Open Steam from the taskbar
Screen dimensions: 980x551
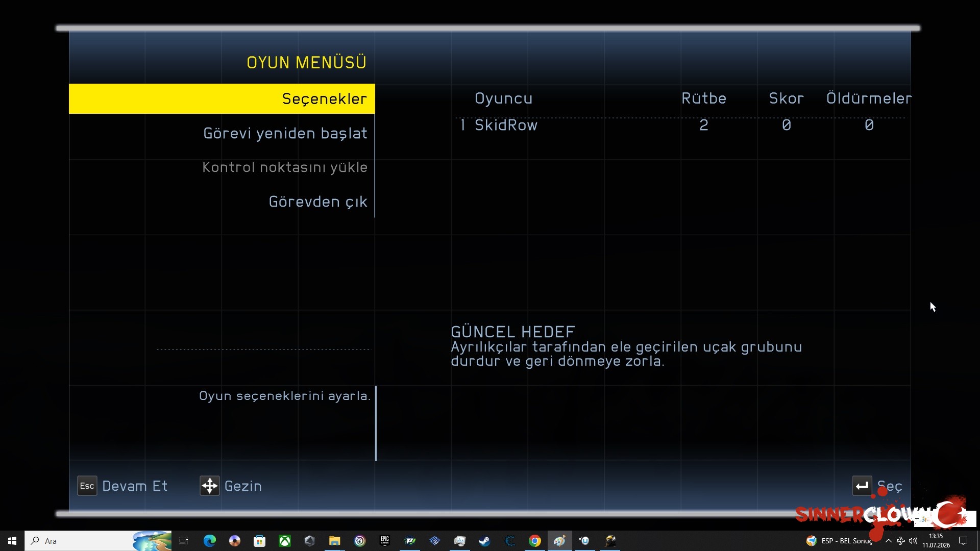(485, 541)
